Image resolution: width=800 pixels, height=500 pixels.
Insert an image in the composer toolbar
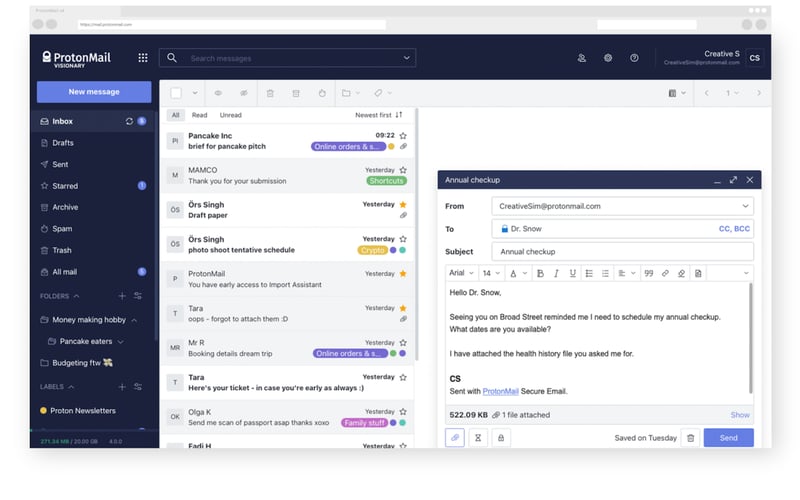coord(698,273)
